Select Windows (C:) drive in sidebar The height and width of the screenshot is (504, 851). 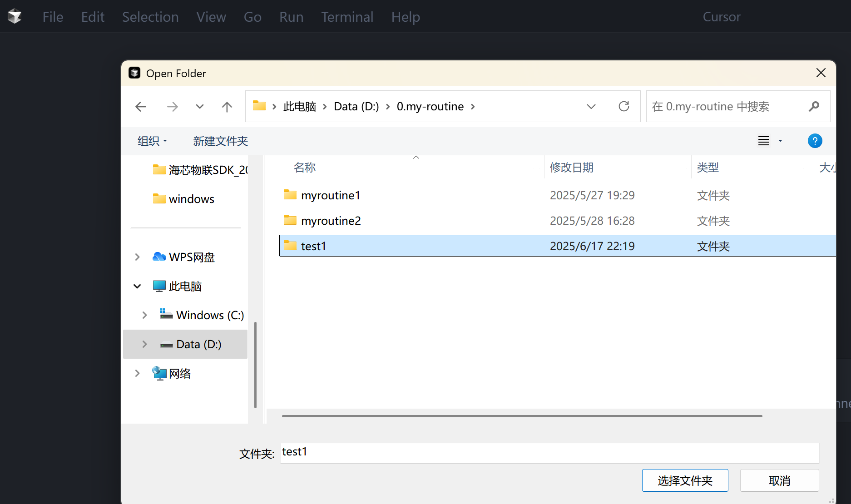pyautogui.click(x=202, y=315)
